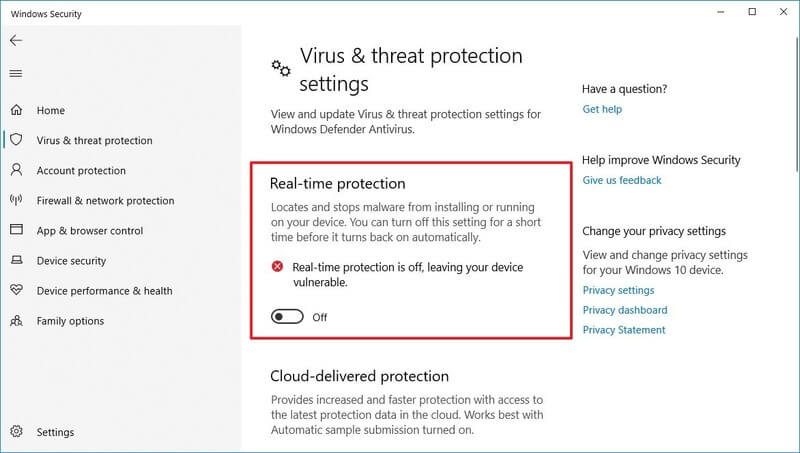Open the Account protection person icon
800x453 pixels.
pyautogui.click(x=16, y=170)
